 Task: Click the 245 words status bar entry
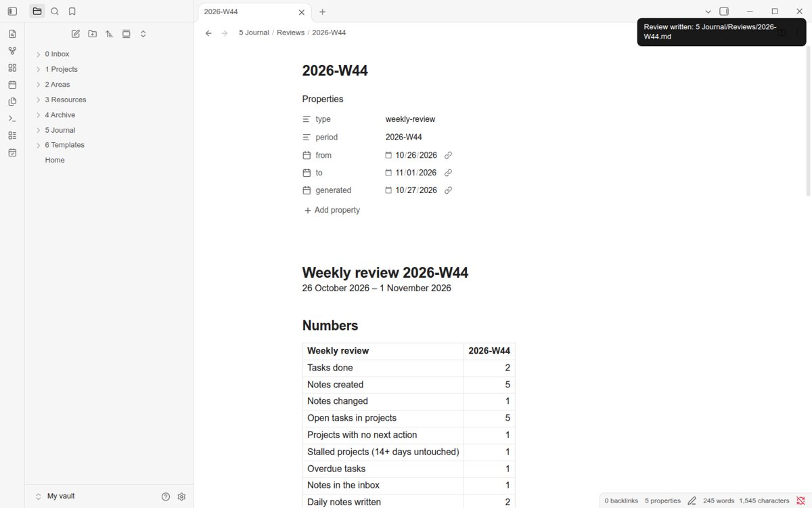[x=719, y=501]
